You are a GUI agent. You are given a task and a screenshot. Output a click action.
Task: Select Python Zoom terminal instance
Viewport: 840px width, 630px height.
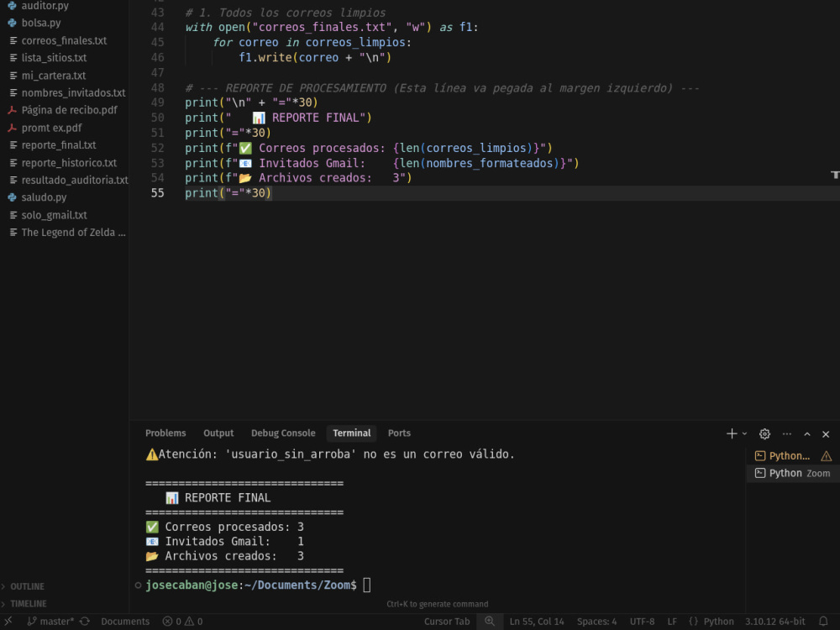click(793, 473)
